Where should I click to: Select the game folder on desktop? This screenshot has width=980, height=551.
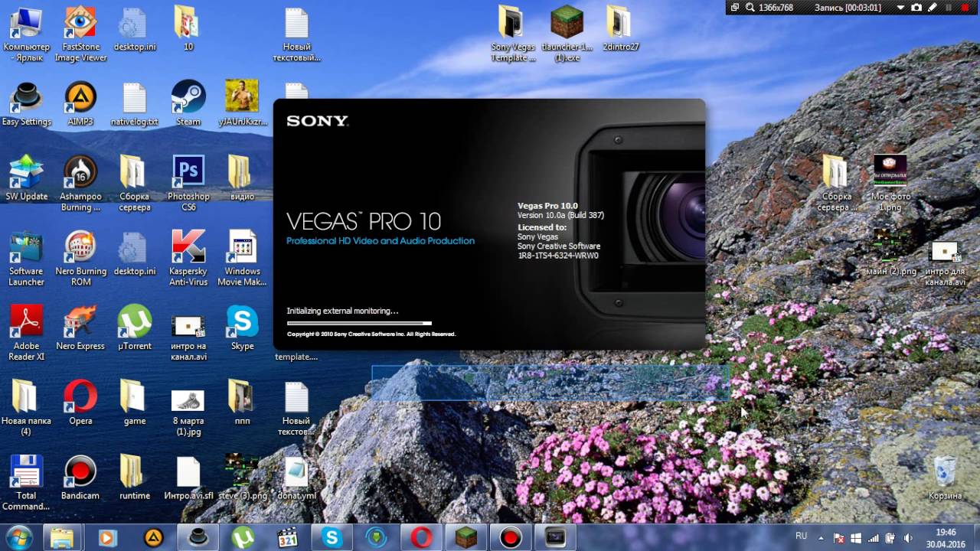pos(134,403)
